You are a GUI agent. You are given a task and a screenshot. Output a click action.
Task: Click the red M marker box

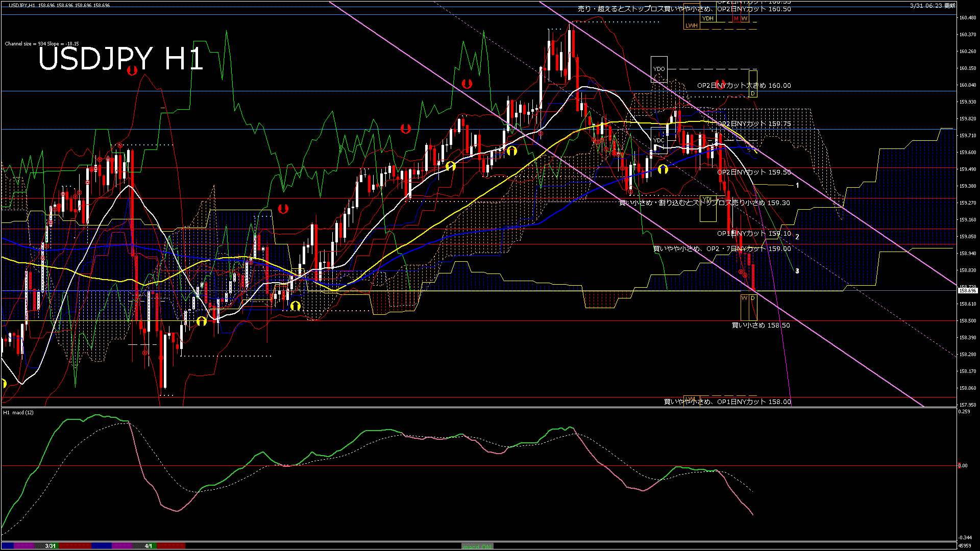[736, 18]
